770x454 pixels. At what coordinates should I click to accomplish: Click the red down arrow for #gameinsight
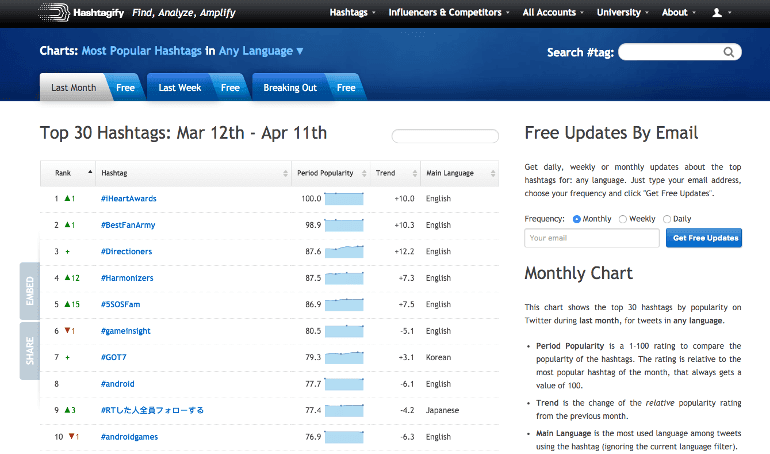67,331
